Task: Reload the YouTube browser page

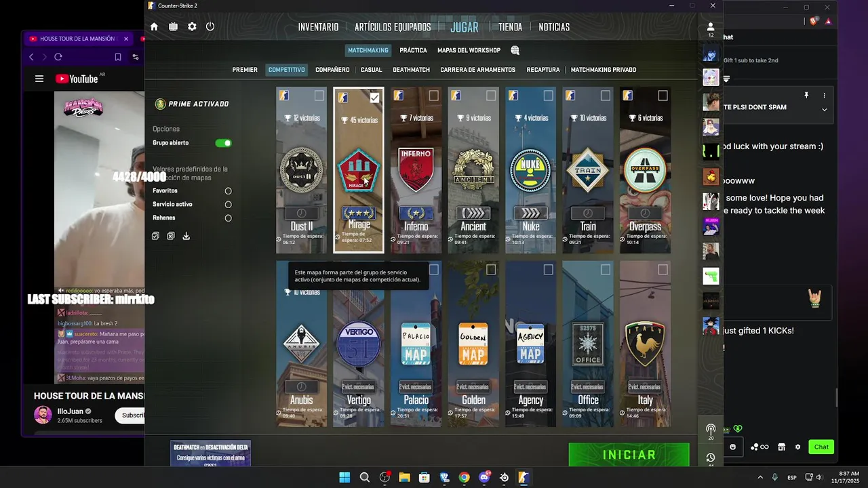Action: (58, 57)
